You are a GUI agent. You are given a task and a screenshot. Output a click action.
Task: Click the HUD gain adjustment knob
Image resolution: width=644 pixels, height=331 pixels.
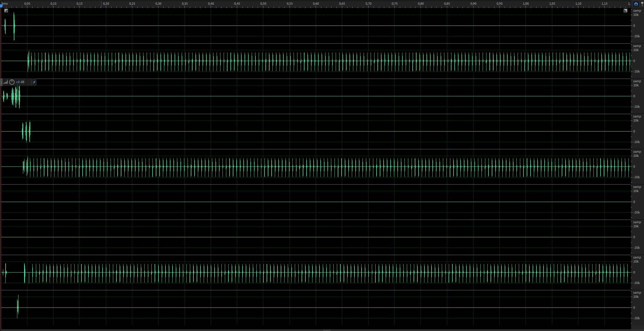[12, 82]
